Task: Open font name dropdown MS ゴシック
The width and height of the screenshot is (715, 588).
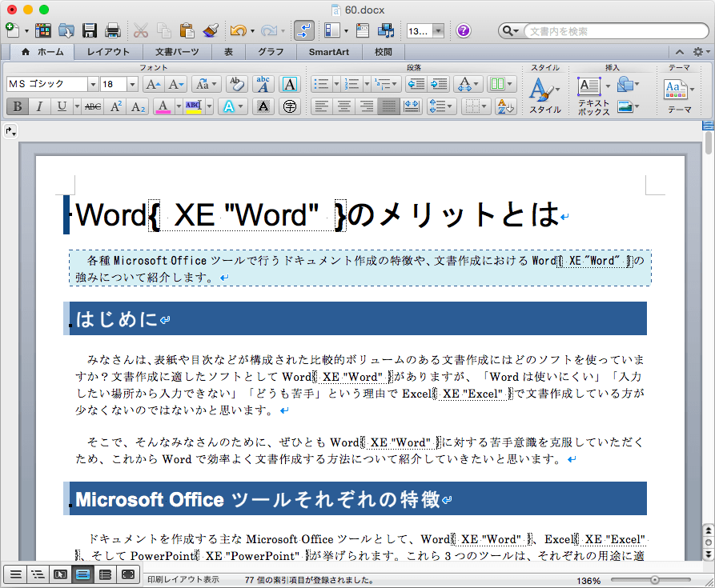Action: (x=93, y=84)
